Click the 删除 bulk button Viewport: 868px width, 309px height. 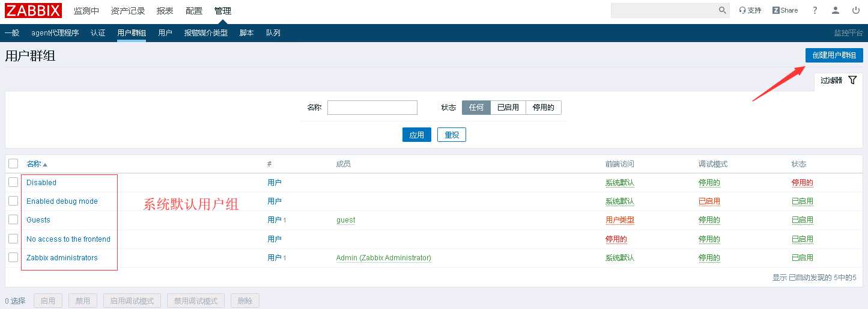pyautogui.click(x=245, y=301)
